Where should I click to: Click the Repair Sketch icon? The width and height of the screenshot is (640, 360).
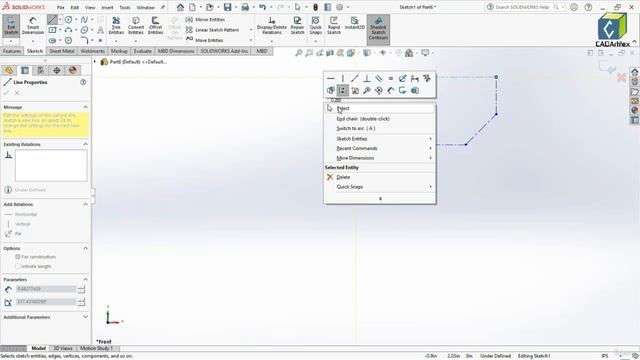pos(297,26)
